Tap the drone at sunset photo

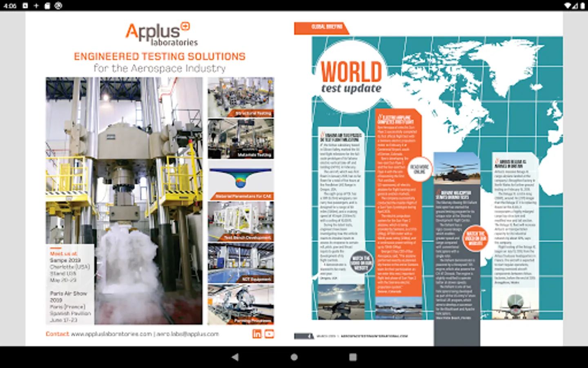tap(341, 302)
